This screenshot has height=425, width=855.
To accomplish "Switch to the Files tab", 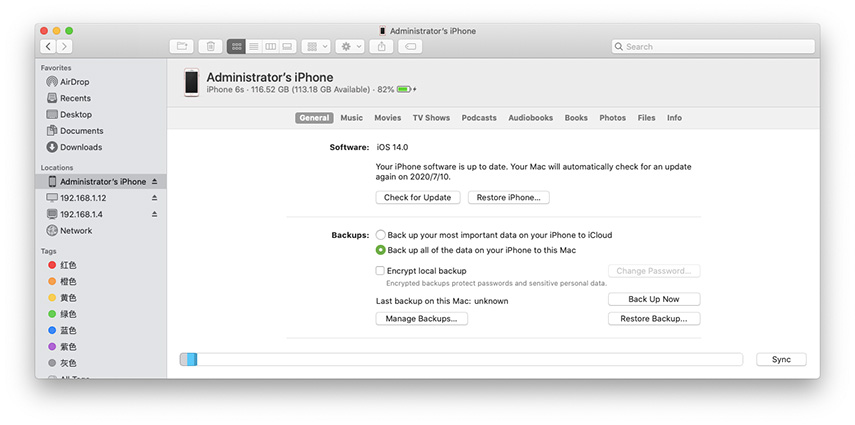I will pyautogui.click(x=647, y=118).
